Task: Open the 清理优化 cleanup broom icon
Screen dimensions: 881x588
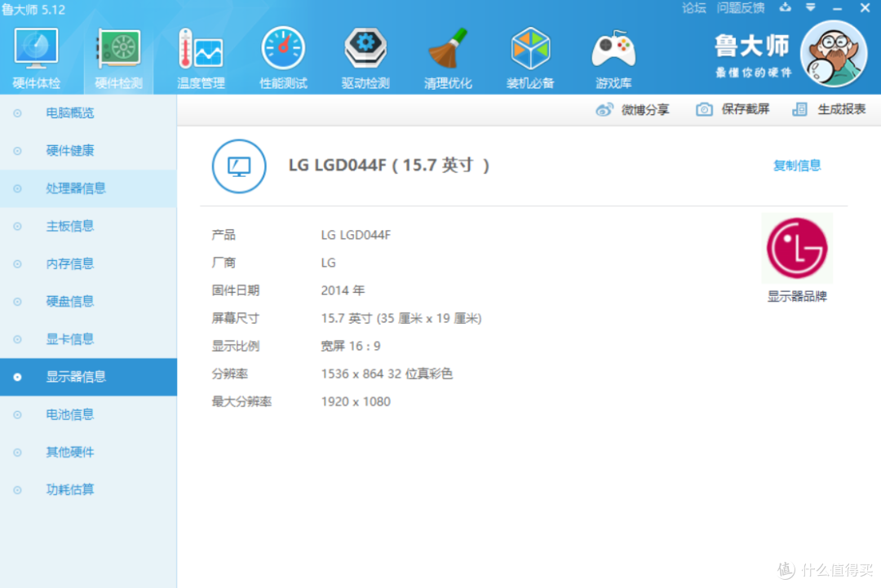Action: click(448, 48)
